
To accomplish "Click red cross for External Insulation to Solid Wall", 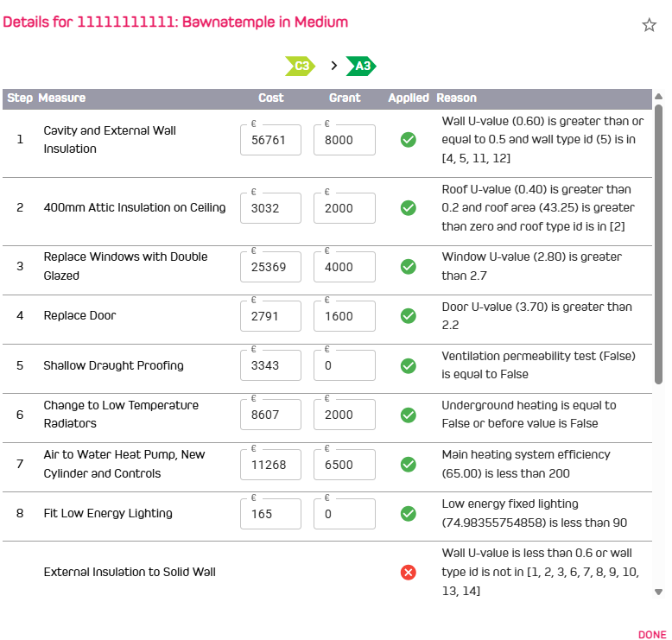I will [408, 573].
